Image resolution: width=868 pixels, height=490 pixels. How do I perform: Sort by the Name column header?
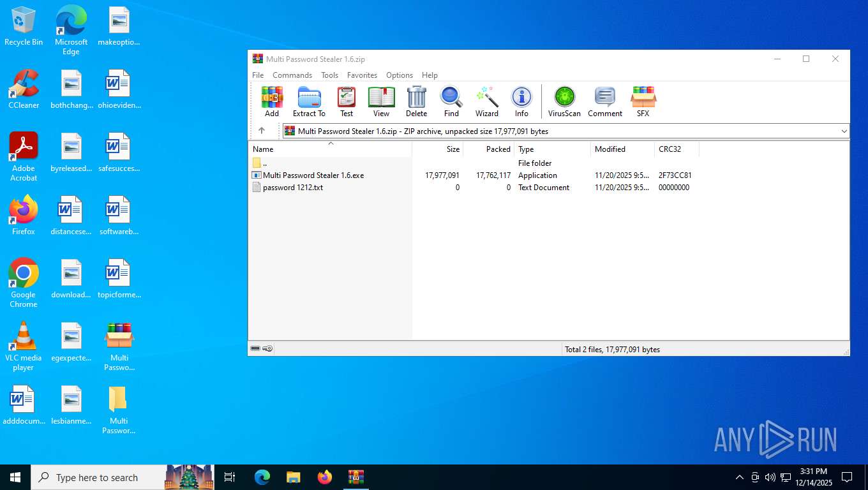click(330, 149)
